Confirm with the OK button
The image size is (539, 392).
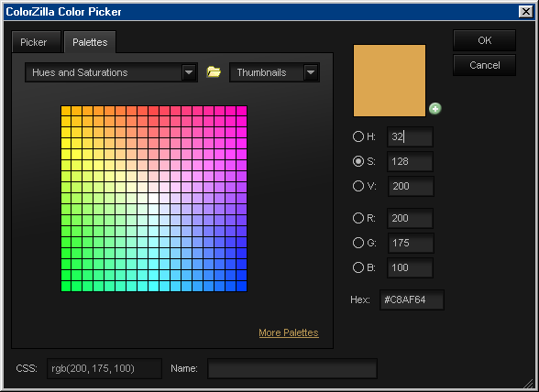tap(484, 40)
